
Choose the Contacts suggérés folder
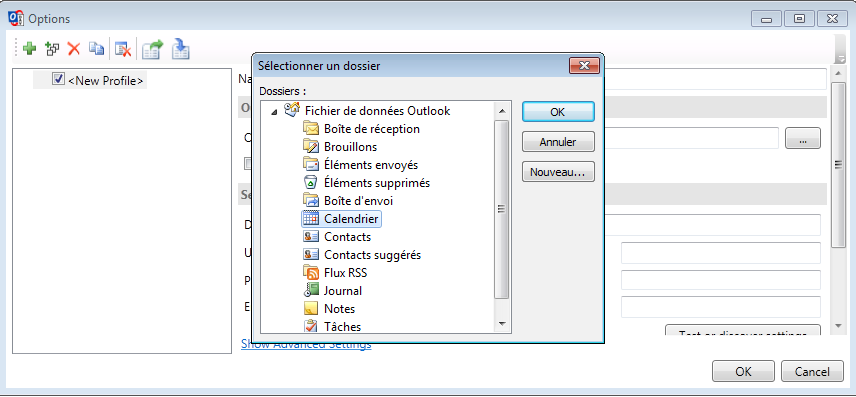[373, 255]
